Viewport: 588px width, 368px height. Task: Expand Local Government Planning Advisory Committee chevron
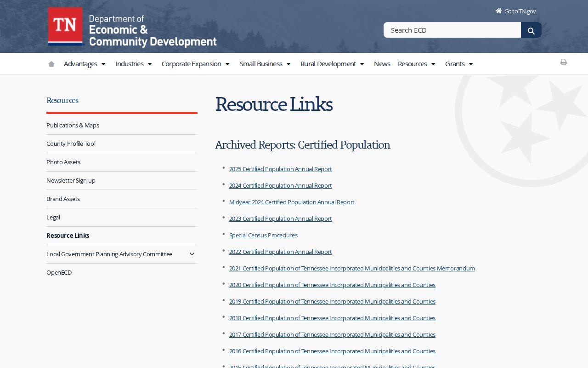point(192,254)
